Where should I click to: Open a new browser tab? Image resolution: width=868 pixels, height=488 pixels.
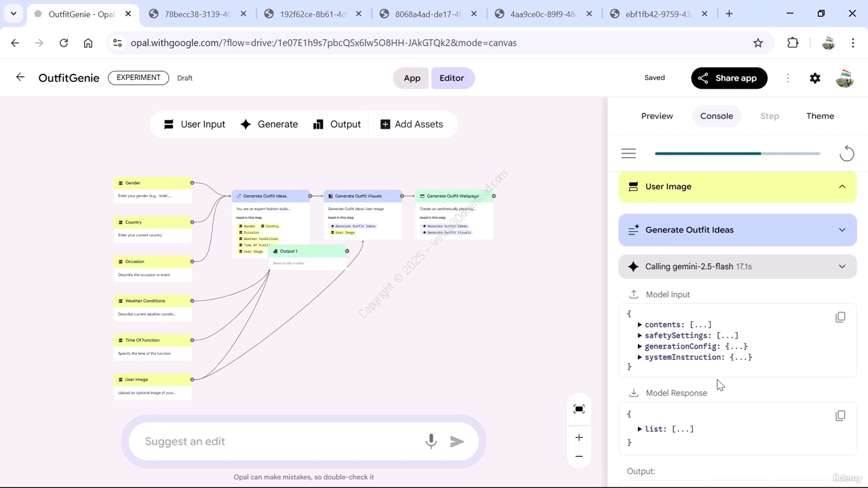[x=729, y=14]
